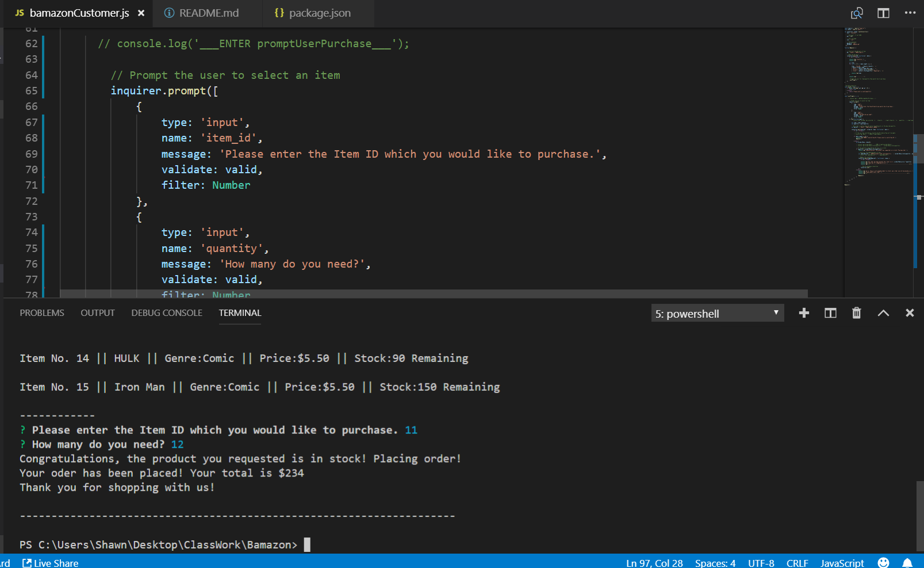Change indentation via 'Spaces: 4'

(715, 563)
